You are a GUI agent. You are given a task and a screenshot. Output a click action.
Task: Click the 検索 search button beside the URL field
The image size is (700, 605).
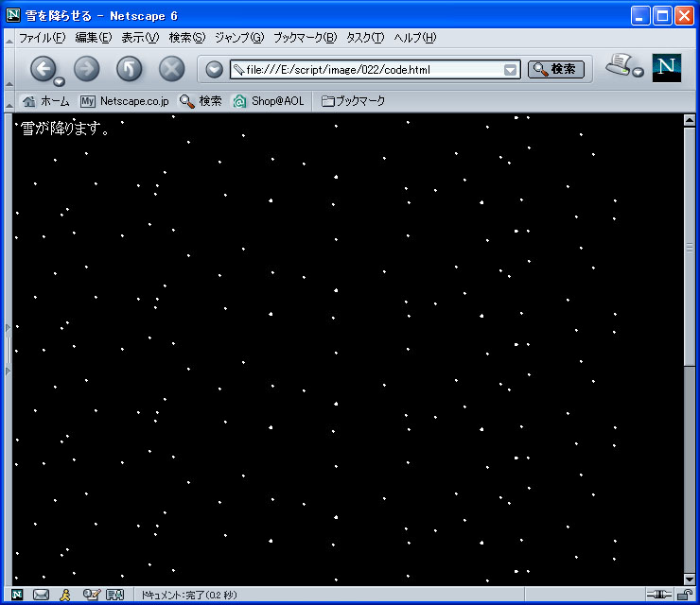click(x=556, y=69)
